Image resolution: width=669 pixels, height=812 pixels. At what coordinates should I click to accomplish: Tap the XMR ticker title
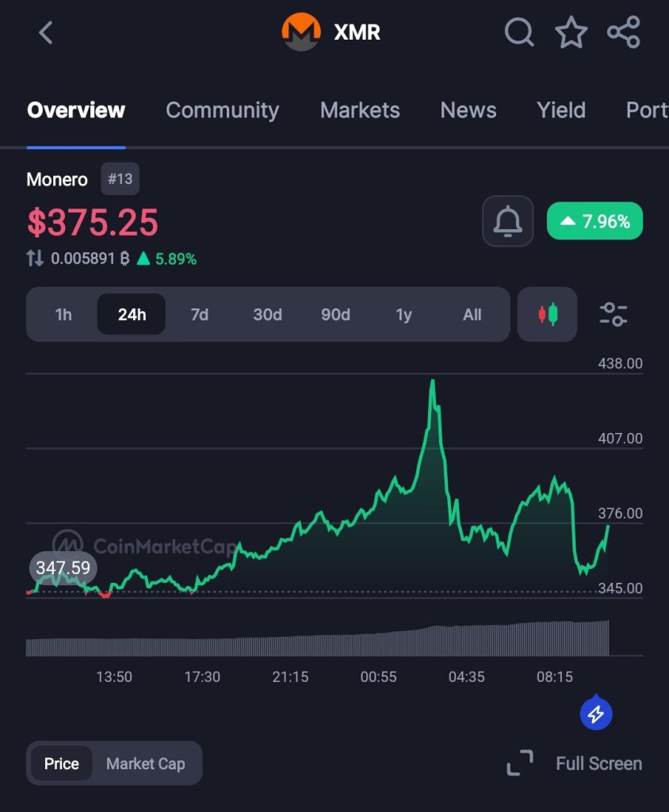(357, 32)
